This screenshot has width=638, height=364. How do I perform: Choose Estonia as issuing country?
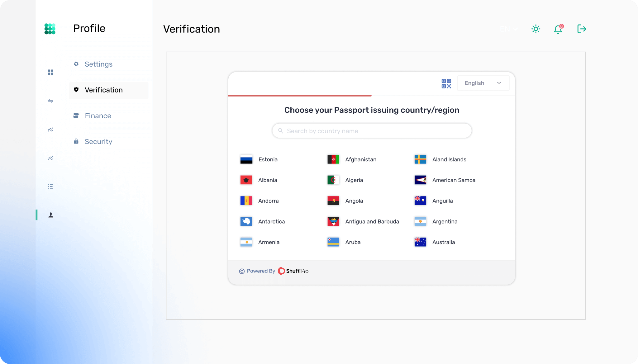(267, 159)
